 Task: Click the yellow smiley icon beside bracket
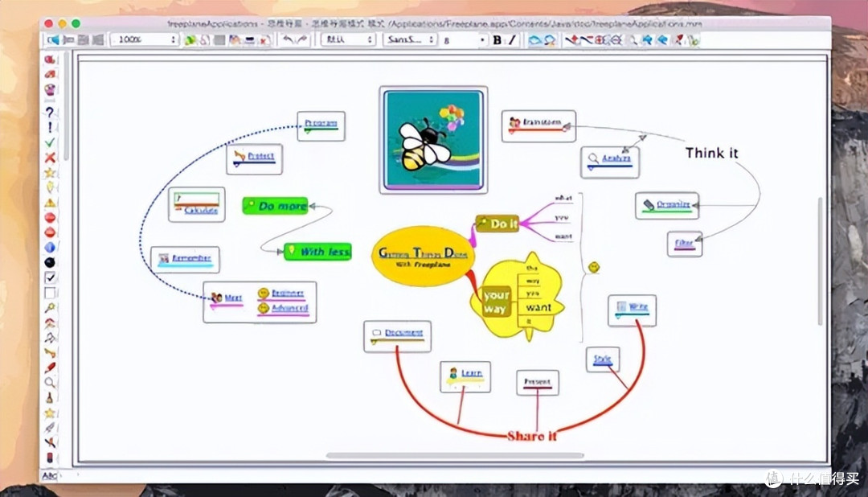coord(594,267)
